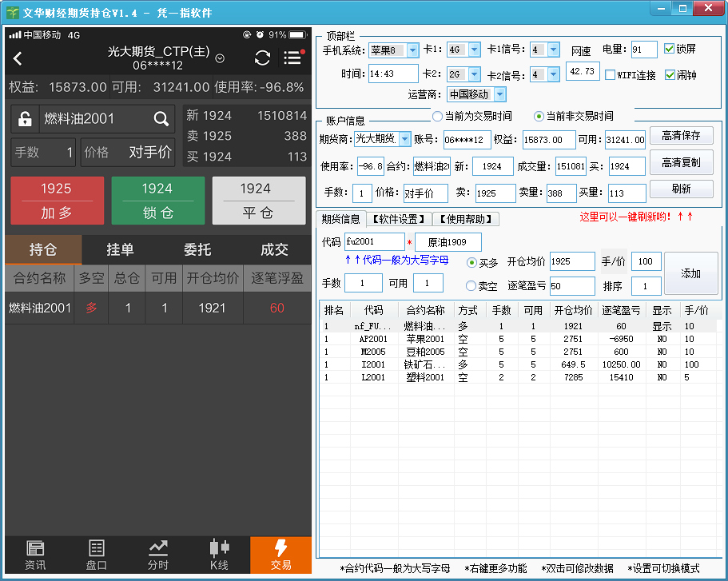Image resolution: width=728 pixels, height=581 pixels.
Task: Select the nf_FU 燃料油 table row
Action: click(518, 326)
